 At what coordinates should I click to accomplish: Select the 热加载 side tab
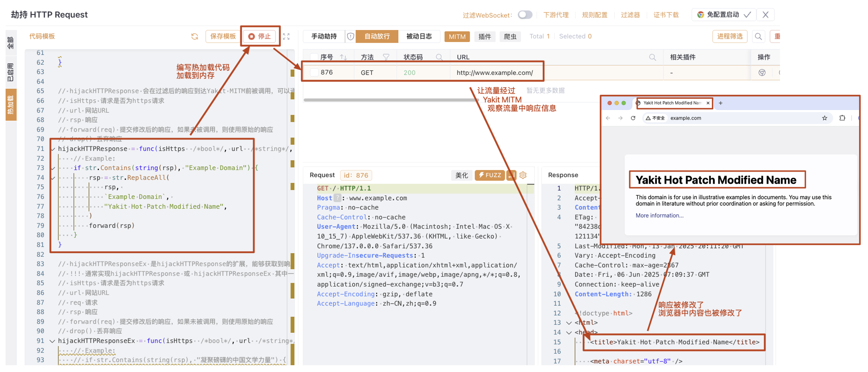click(11, 105)
